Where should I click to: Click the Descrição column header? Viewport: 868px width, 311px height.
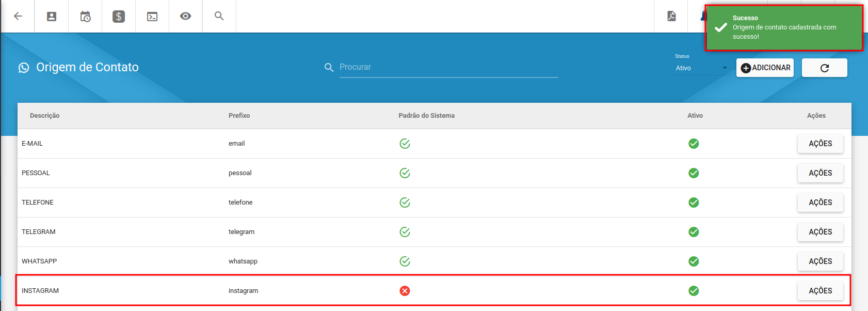[x=44, y=116]
